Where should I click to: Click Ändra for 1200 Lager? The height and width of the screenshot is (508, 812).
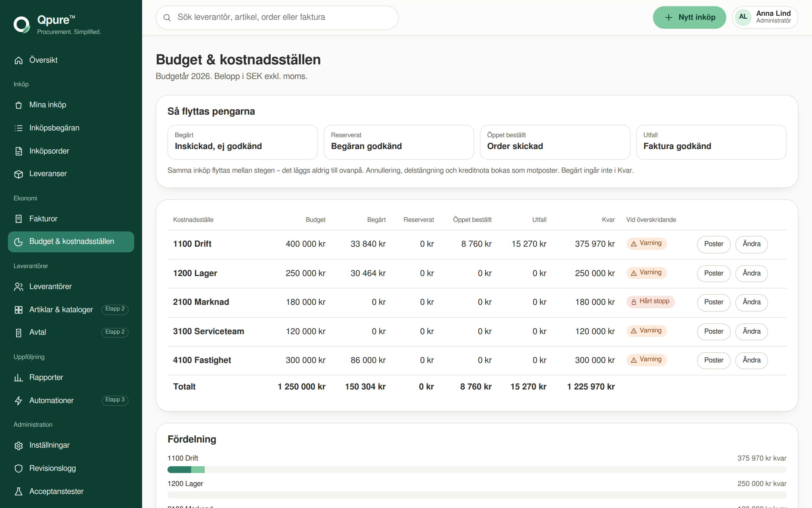tap(751, 273)
